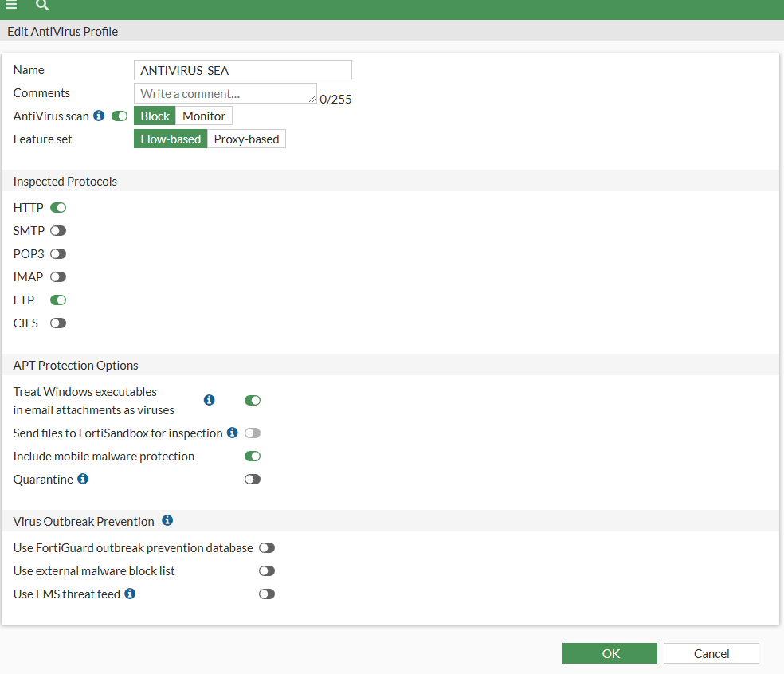The image size is (784, 674).
Task: Open the hamburger menu icon
Action: 11,5
